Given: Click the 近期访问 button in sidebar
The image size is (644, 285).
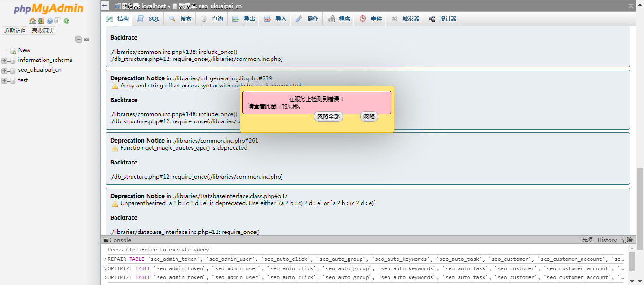Looking at the screenshot, I should (x=15, y=31).
